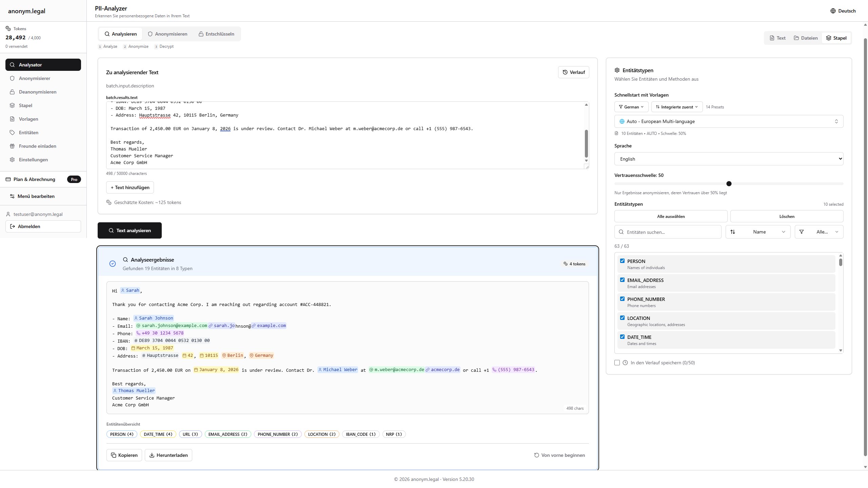Open the Anonymisierer tool in the sidebar
This screenshot has height=488, width=868.
[x=34, y=78]
